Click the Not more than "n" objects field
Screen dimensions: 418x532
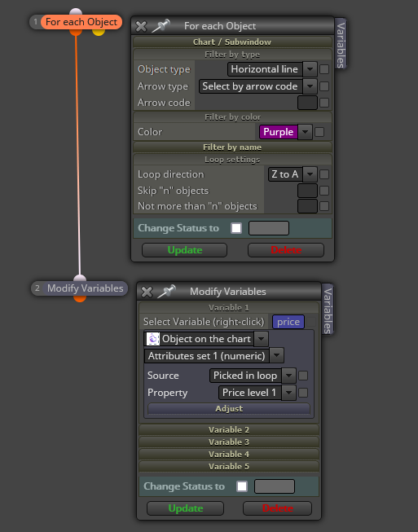[x=307, y=206]
